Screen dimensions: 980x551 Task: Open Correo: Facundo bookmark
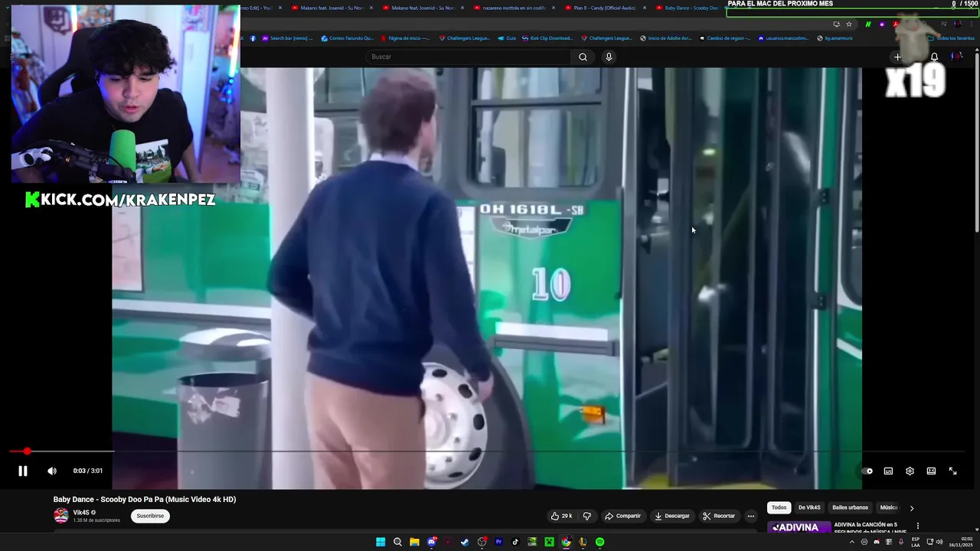tap(348, 38)
